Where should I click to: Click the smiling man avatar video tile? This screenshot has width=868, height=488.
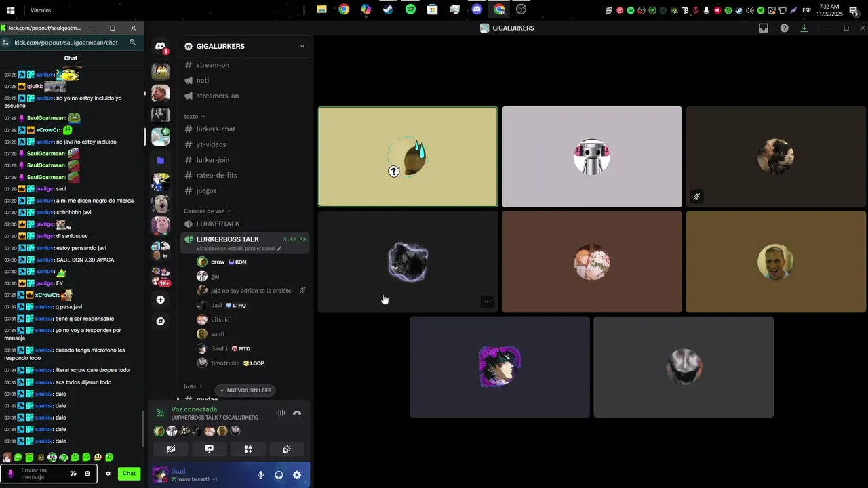point(776,262)
